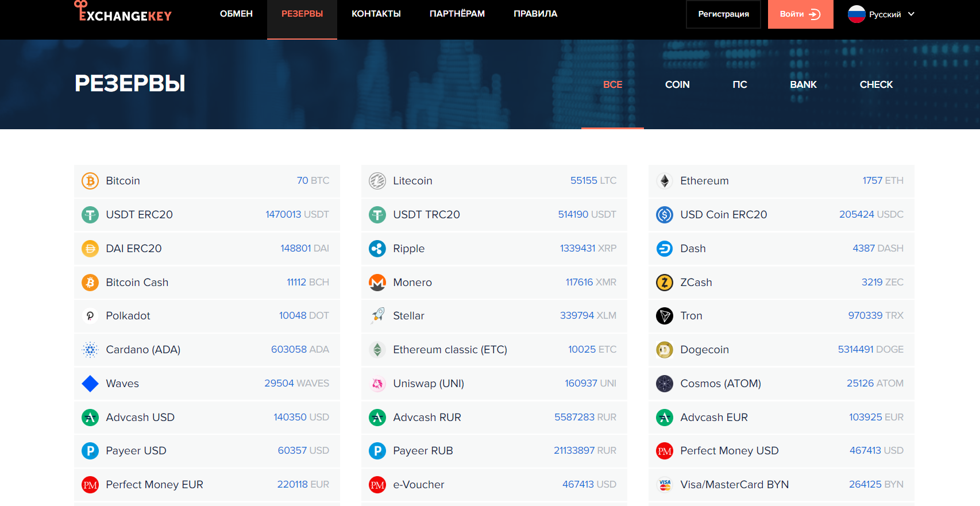The image size is (980, 506).
Task: Open the РЕЗЕРВЫ menu item
Action: coord(302,14)
